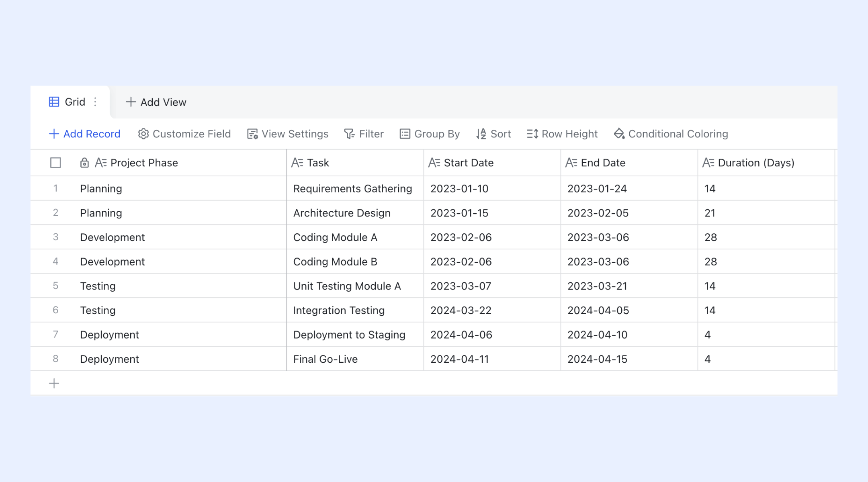Screen dimensions: 868x482
Task: Open Conditional Coloring settings
Action: point(671,134)
